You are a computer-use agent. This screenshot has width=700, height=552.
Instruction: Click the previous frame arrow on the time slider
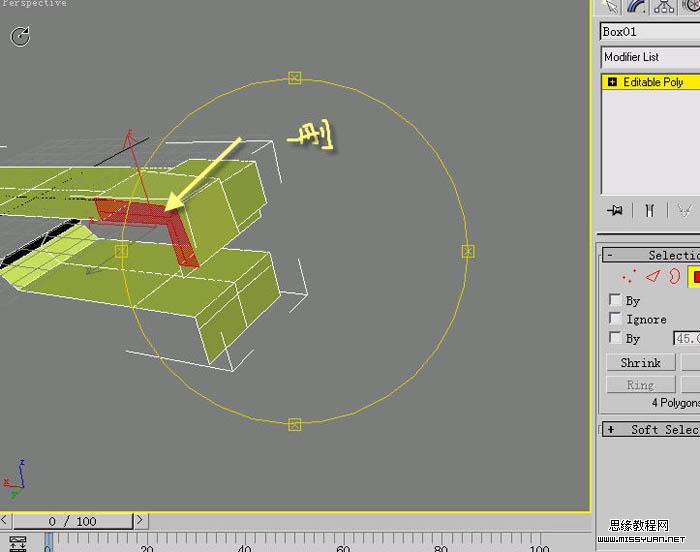point(4,520)
